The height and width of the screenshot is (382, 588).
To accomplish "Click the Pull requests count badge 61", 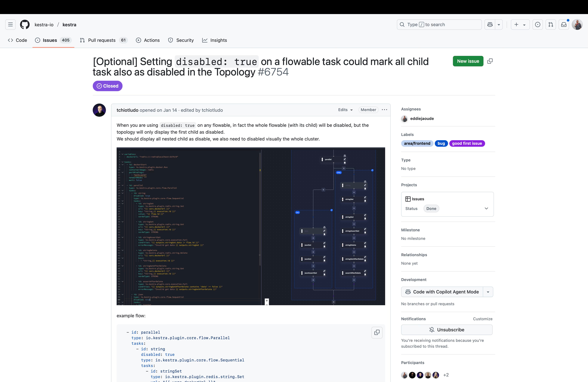I will tap(123, 40).
